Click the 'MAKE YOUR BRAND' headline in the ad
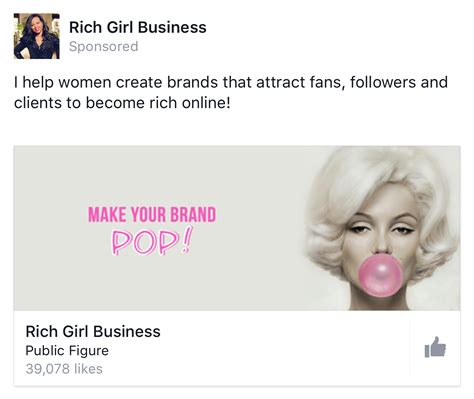The height and width of the screenshot is (399, 474). (152, 215)
